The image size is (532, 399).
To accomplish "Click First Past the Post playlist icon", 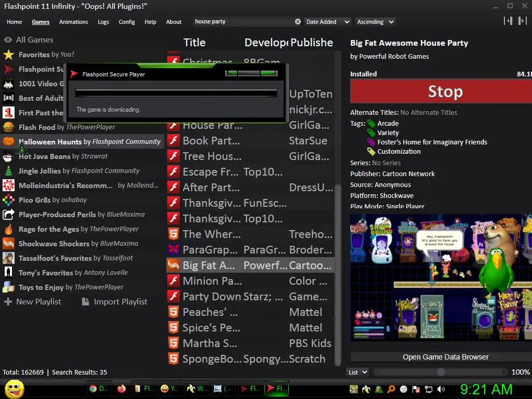I will tap(8, 113).
